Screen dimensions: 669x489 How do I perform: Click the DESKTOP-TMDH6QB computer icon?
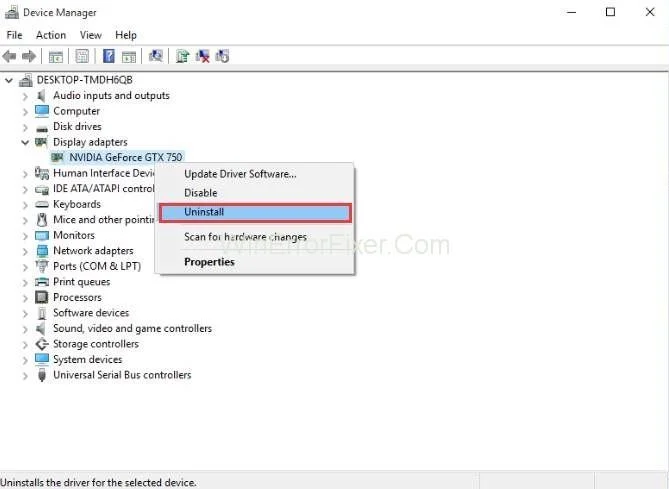pyautogui.click(x=26, y=80)
